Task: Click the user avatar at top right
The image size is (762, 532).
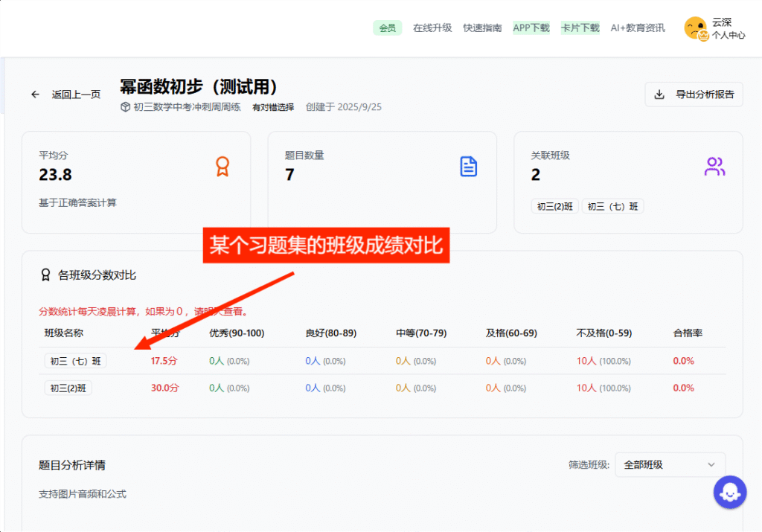Action: point(695,28)
